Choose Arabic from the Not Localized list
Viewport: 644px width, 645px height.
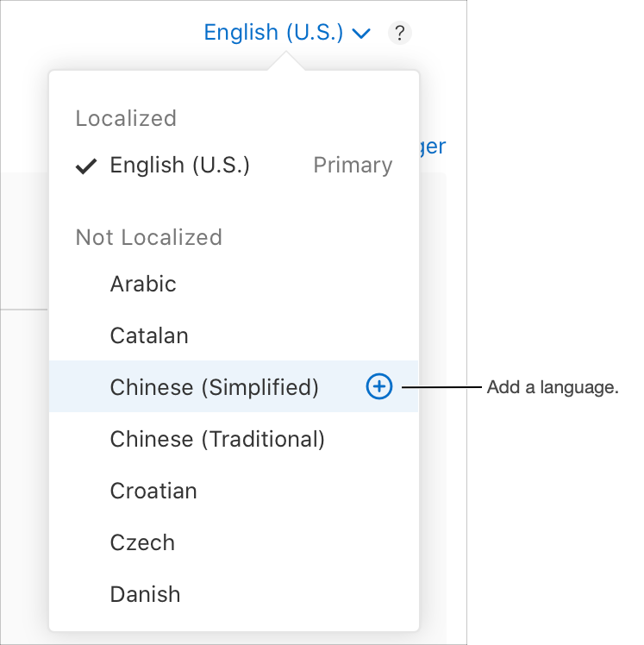[x=143, y=284]
